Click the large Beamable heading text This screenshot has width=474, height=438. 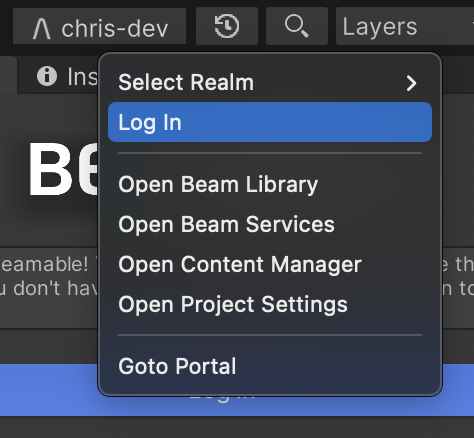tap(63, 169)
